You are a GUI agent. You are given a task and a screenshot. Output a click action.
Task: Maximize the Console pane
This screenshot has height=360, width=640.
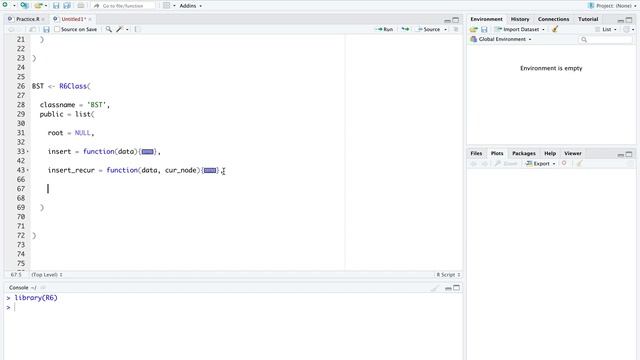point(457,288)
